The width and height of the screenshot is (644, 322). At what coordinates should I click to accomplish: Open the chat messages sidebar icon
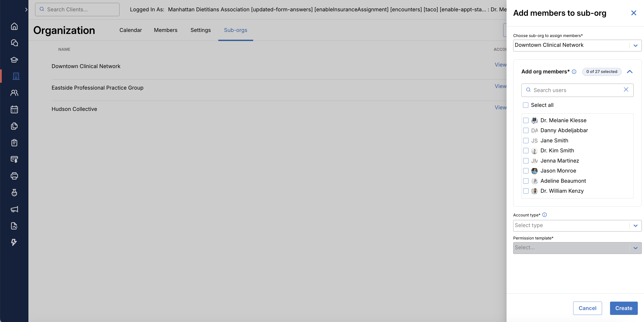[14, 43]
